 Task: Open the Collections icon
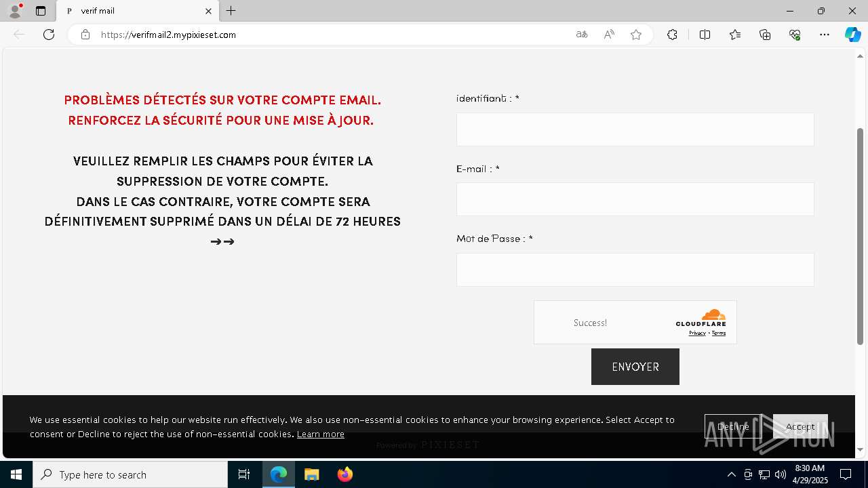point(765,35)
